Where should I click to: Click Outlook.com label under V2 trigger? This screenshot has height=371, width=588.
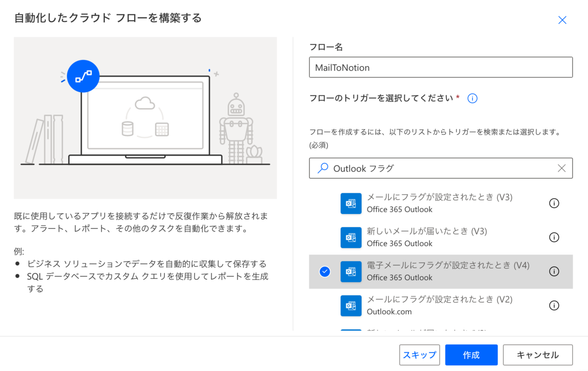click(389, 311)
